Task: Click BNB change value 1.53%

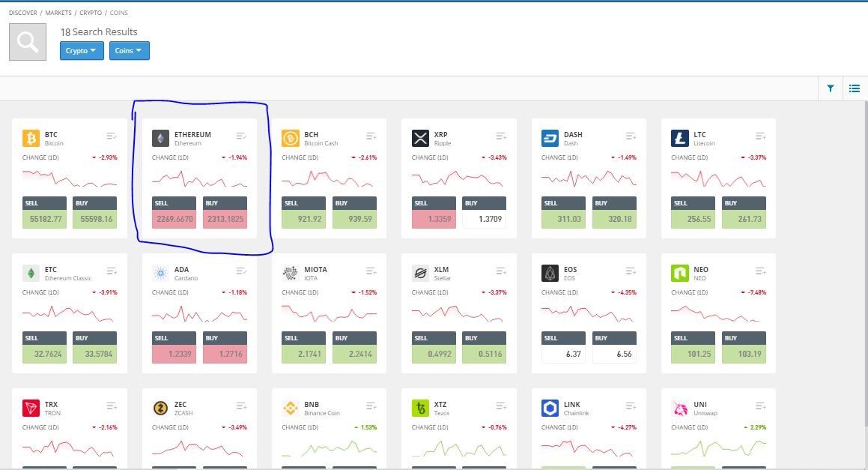Action: tap(368, 427)
